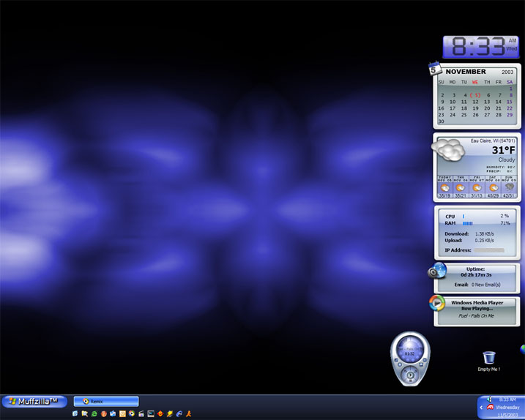Switch to the Remix taskbar window

[105, 401]
